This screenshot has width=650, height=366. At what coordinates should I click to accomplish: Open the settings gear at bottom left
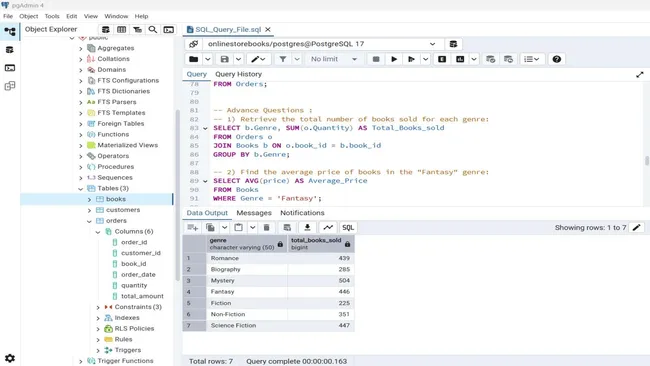coord(10,358)
